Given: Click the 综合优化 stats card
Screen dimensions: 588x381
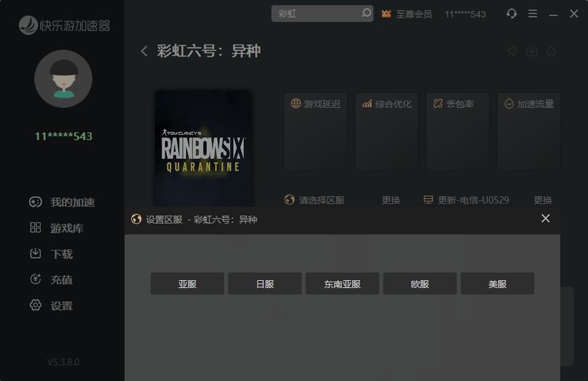Looking at the screenshot, I should tap(386, 132).
